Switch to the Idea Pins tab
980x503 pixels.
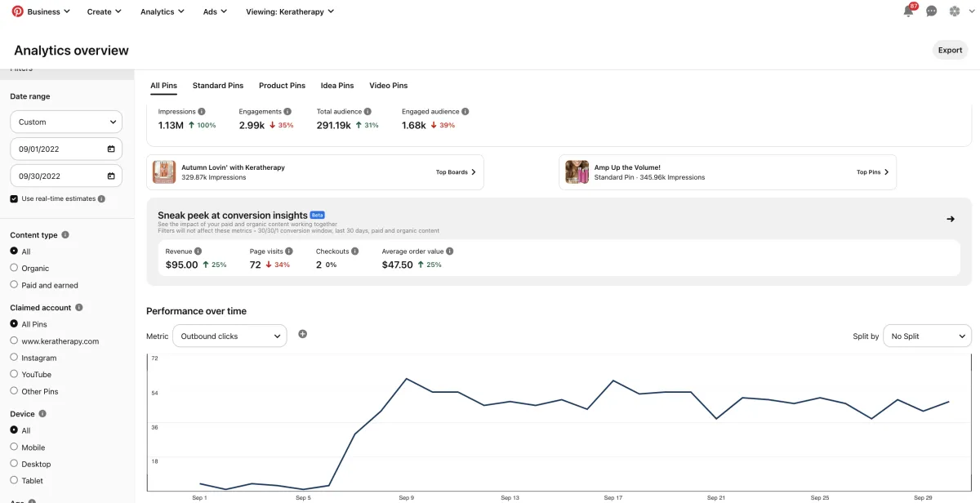[x=337, y=86]
